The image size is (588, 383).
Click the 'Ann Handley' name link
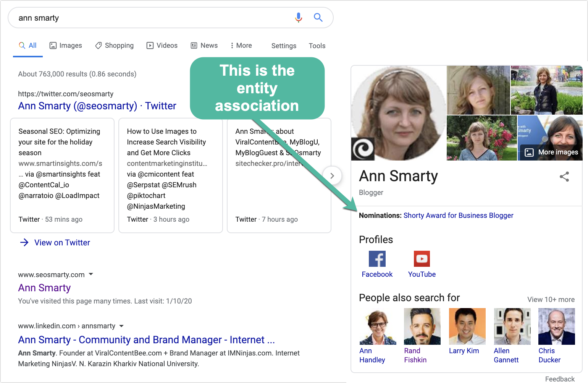pos(372,355)
